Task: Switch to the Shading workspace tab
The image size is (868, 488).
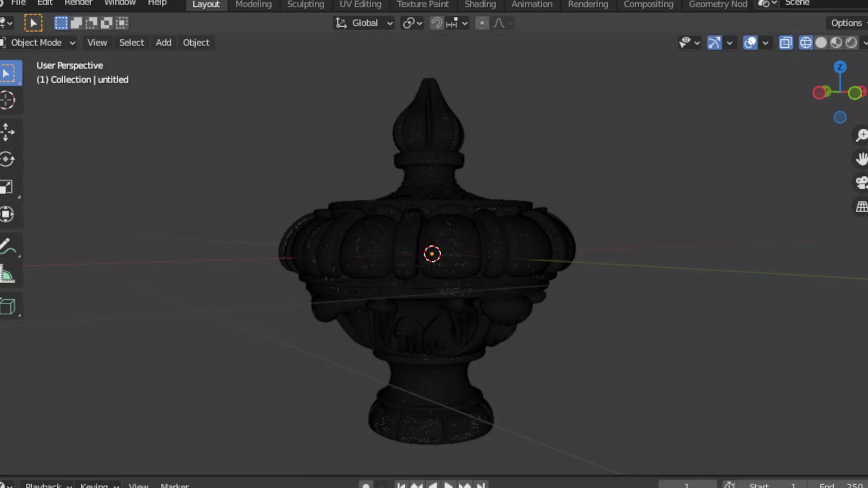Action: click(480, 5)
